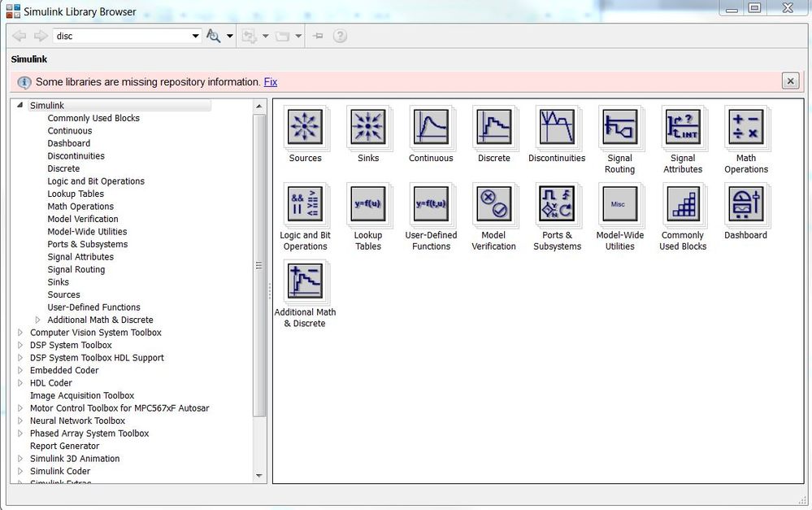The width and height of the screenshot is (812, 510).
Task: Open the Additional Math & Discrete icon
Action: [305, 281]
